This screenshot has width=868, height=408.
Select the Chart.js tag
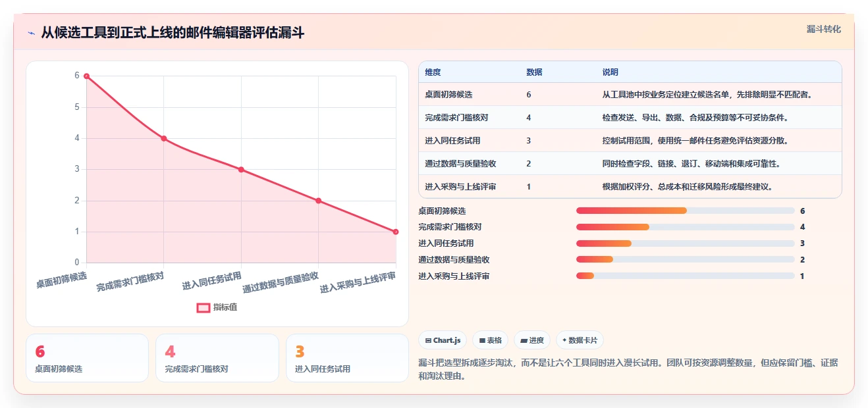(443, 340)
